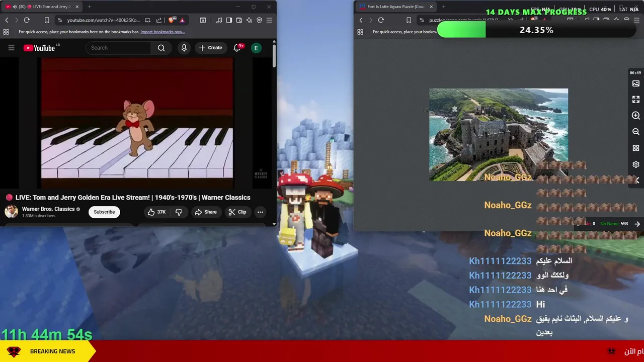
Task: Collapse the puzzle side toolbar chevron
Action: pyautogui.click(x=637, y=180)
